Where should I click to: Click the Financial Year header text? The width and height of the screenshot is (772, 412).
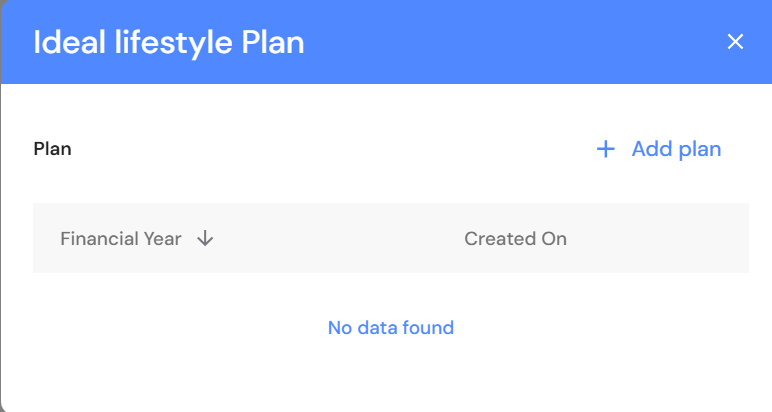click(121, 239)
